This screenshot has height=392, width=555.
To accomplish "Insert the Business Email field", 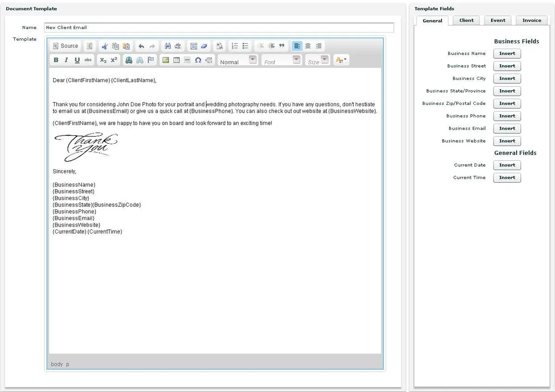I will pyautogui.click(x=507, y=129).
